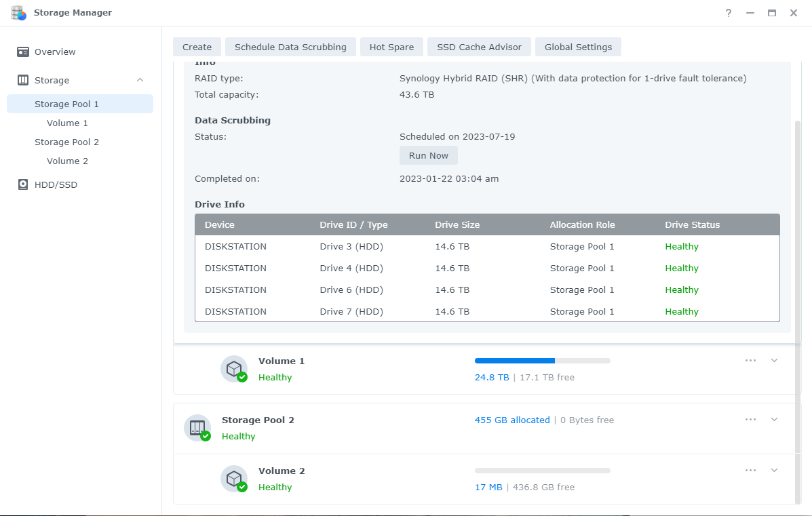Click the 43.6 TB total capacity value
This screenshot has width=812, height=516.
tap(417, 95)
